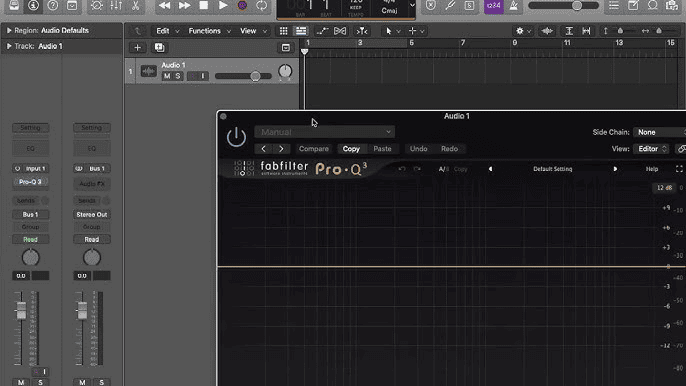Open the LCD display mode dropdown arrow
The width and height of the screenshot is (686, 386).
(412, 5)
